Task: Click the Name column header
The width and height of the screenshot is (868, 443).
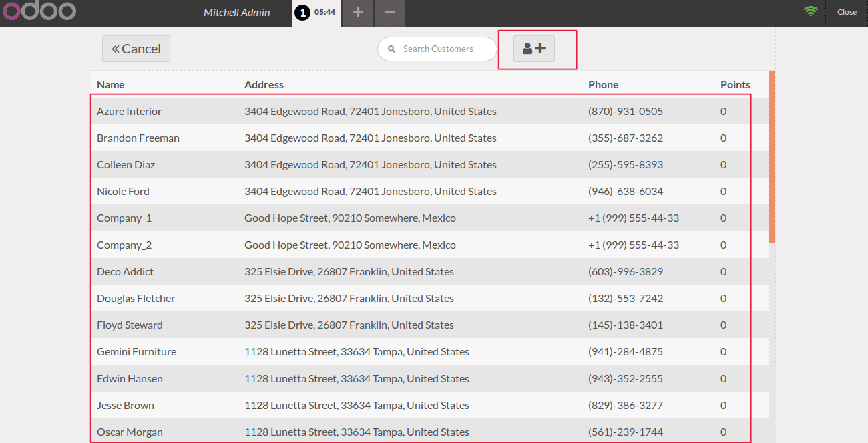Action: (x=111, y=84)
